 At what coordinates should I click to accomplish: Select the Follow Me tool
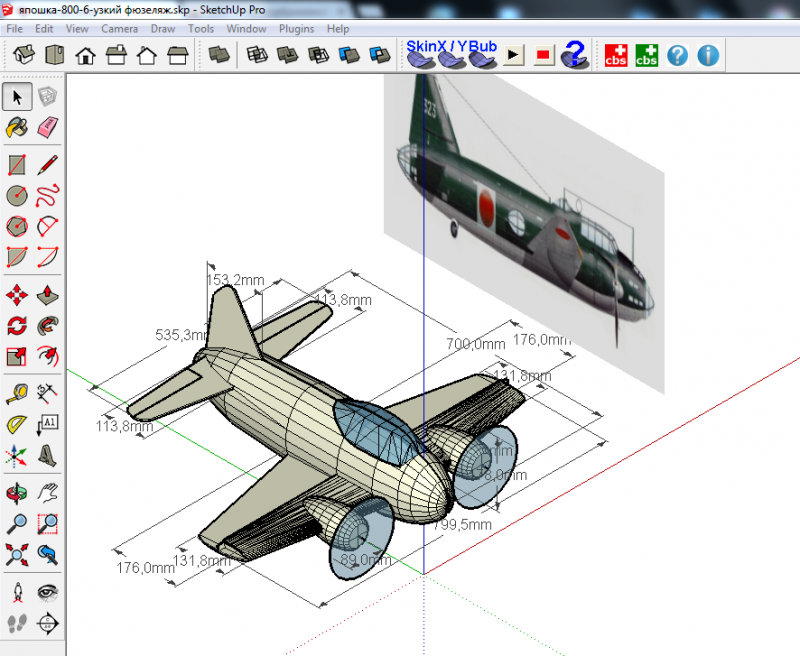click(x=47, y=326)
